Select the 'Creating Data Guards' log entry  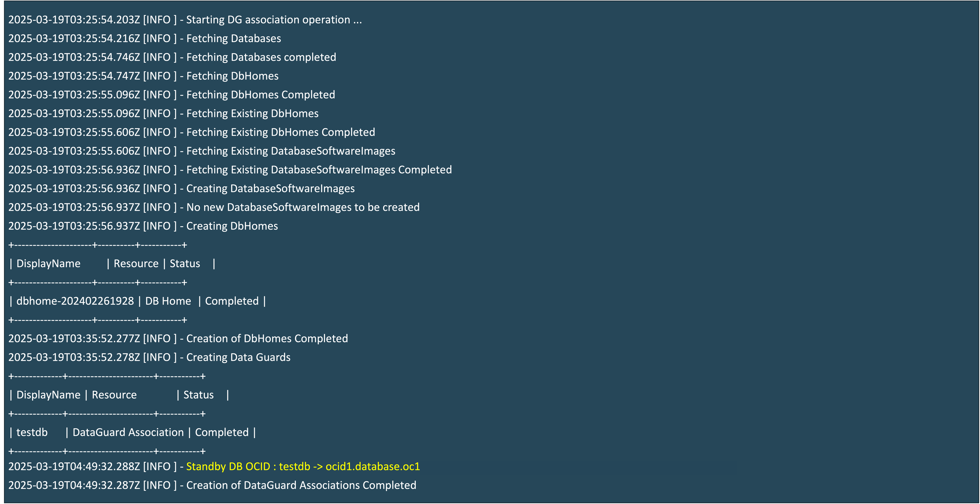[149, 357]
